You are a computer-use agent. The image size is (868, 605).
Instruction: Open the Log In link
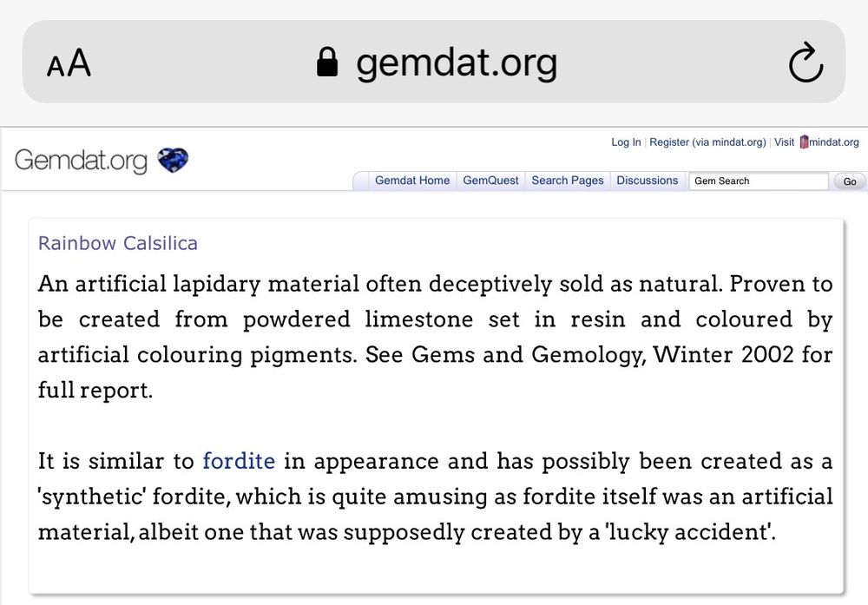pyautogui.click(x=626, y=142)
